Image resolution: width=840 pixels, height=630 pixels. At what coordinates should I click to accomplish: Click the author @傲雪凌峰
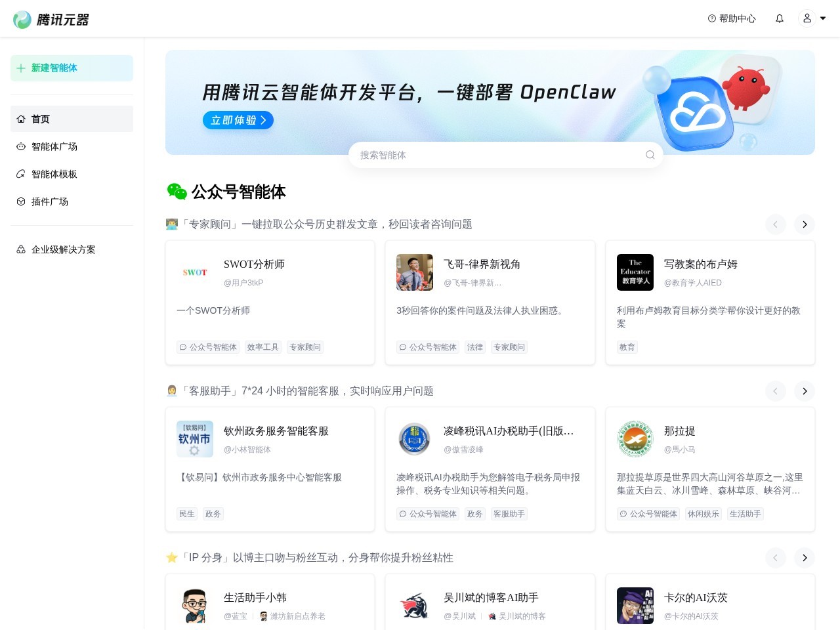pos(463,450)
